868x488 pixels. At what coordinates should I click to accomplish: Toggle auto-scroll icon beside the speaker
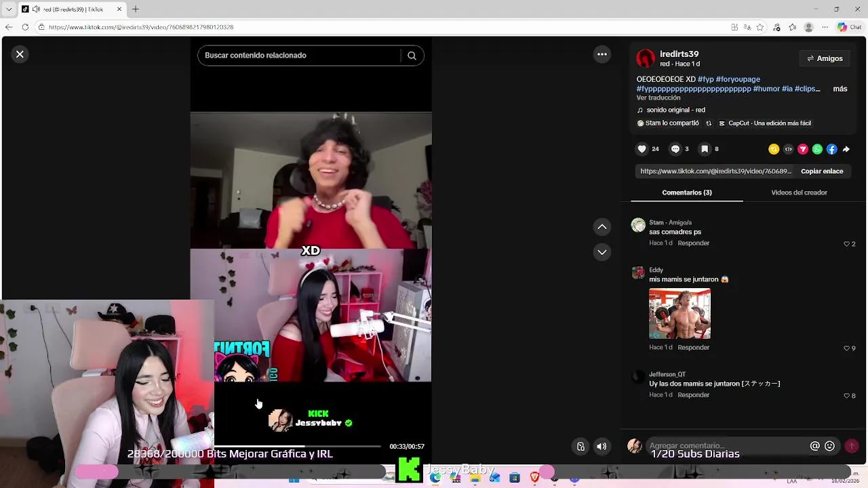580,446
